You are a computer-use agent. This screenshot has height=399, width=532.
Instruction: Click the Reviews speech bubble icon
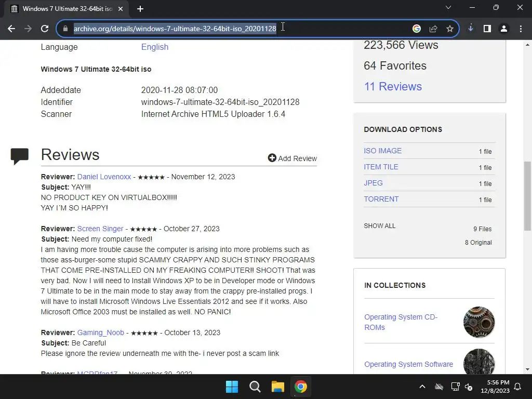[x=20, y=156]
